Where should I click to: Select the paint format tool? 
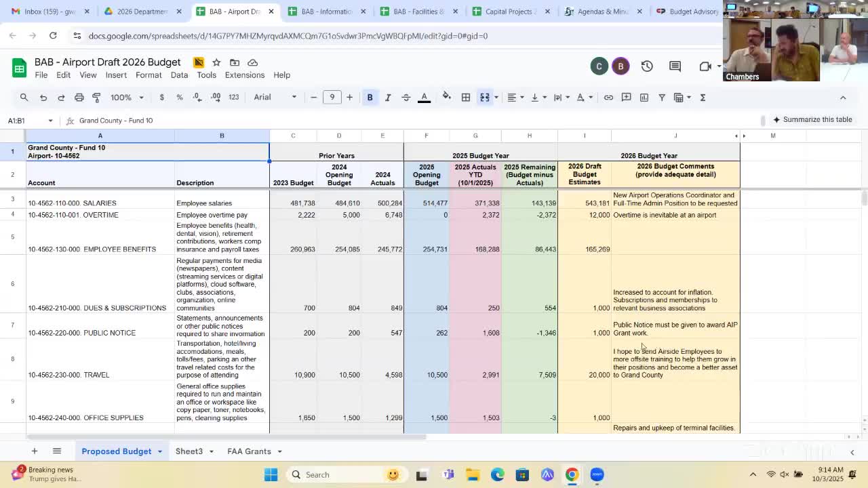[96, 98]
